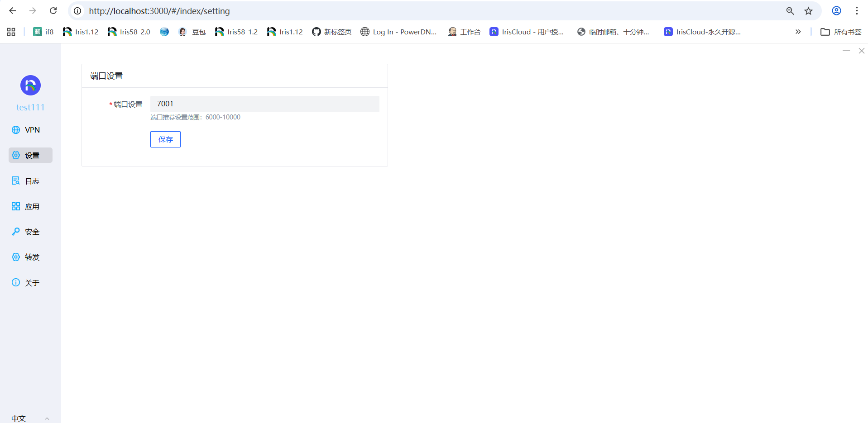Click the 安全 key icon
The width and height of the screenshot is (868, 423).
click(x=16, y=232)
